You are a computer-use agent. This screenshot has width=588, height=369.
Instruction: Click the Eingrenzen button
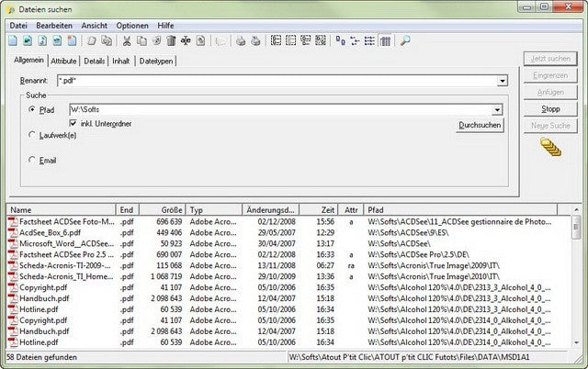click(550, 75)
